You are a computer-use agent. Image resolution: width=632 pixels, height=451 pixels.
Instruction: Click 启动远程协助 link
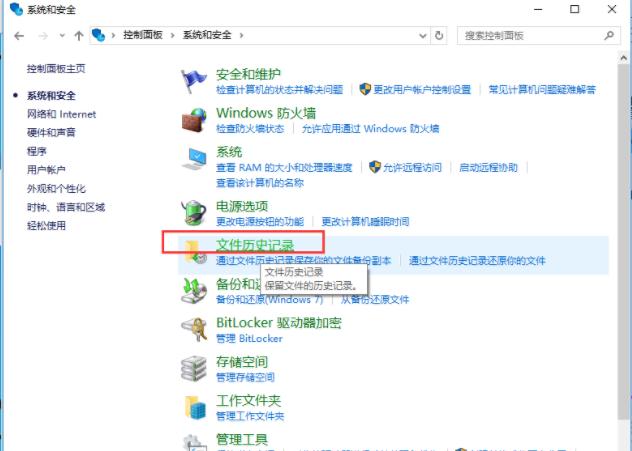pos(488,167)
